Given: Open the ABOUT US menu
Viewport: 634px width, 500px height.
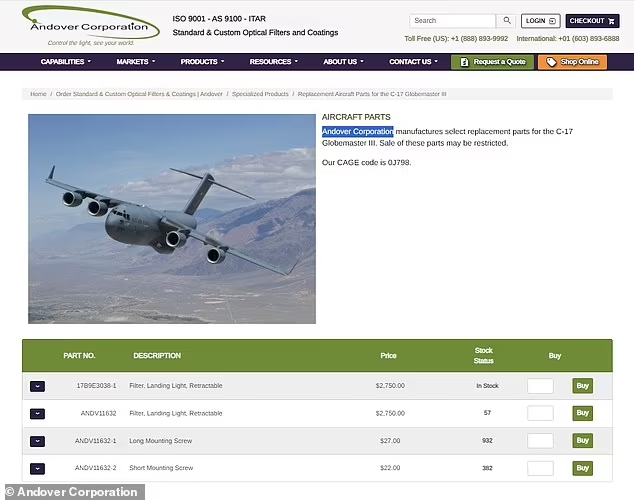Looking at the screenshot, I should [343, 61].
